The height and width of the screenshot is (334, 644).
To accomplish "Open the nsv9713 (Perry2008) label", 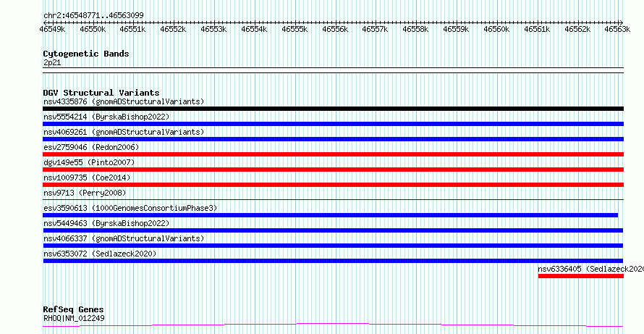I will [x=85, y=193].
